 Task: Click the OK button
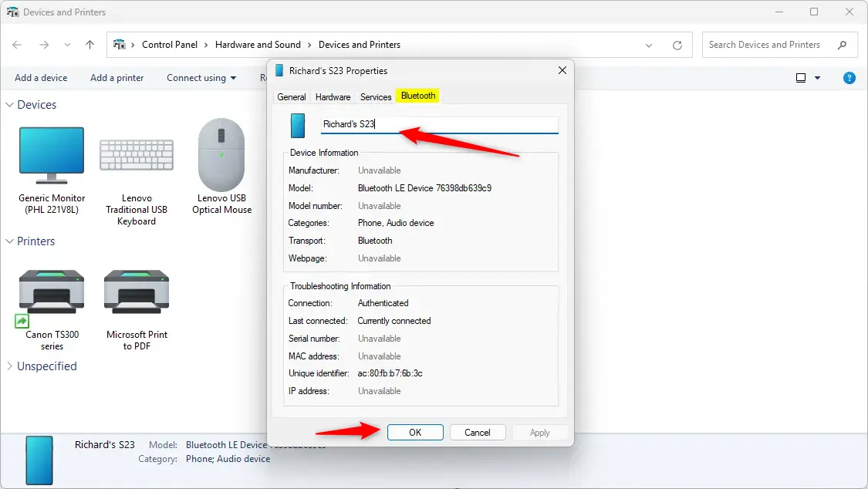click(415, 433)
